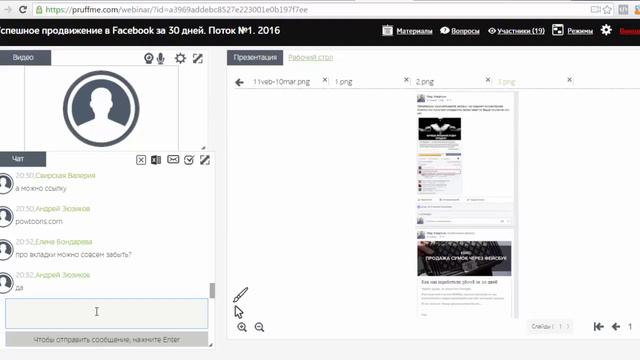
Task: Click the message 'про вкладки можно совсем забыть?'
Action: (x=73, y=255)
